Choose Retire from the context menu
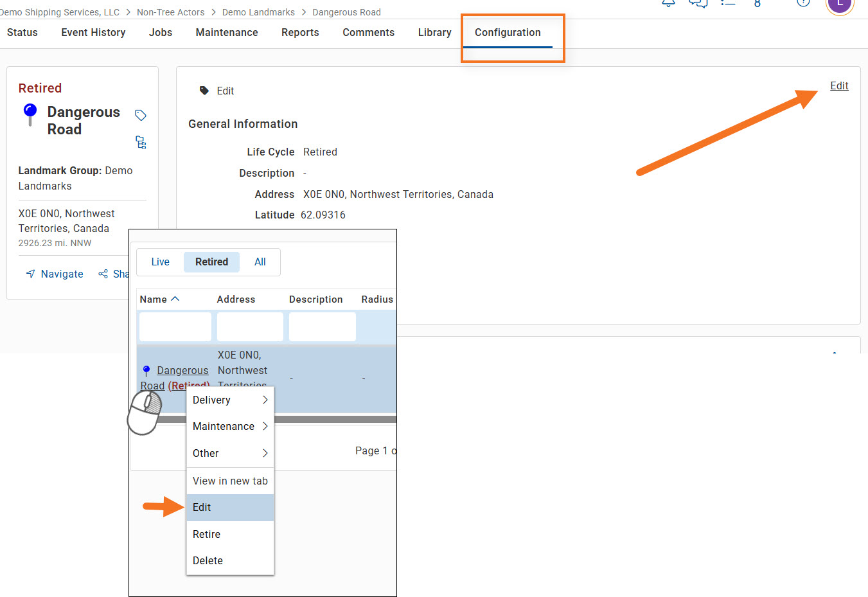The width and height of the screenshot is (868, 597). [x=230, y=534]
